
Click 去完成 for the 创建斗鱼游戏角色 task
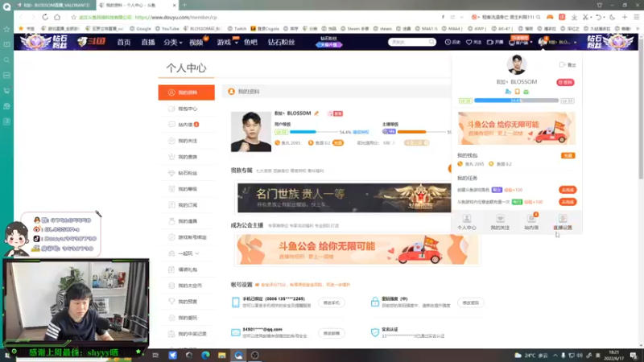click(x=568, y=190)
